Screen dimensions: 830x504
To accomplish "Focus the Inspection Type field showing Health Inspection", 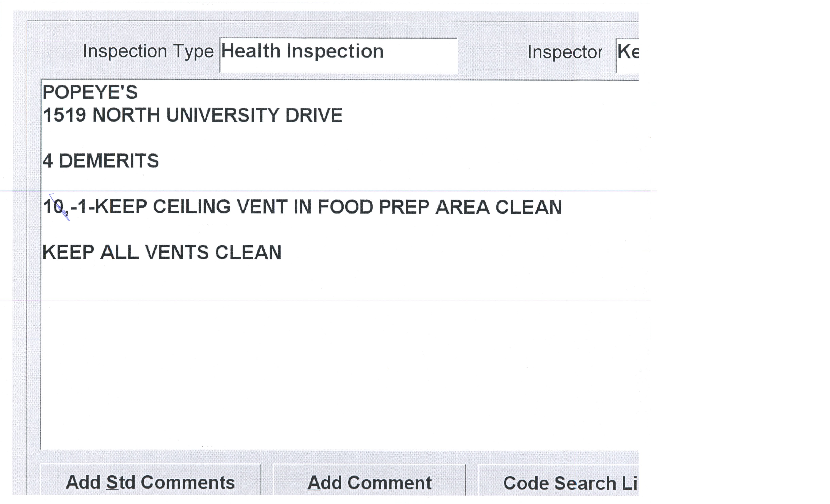I will [338, 55].
